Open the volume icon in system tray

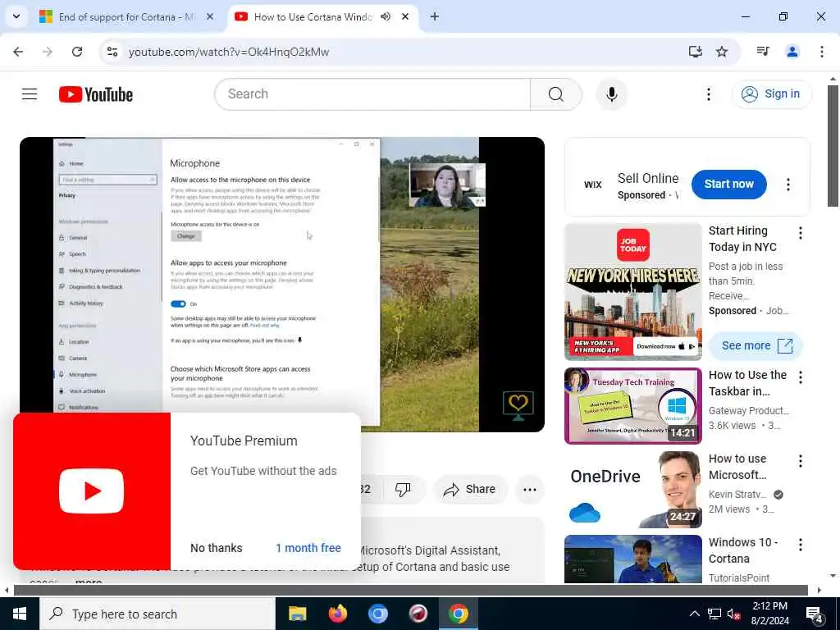pos(733,614)
